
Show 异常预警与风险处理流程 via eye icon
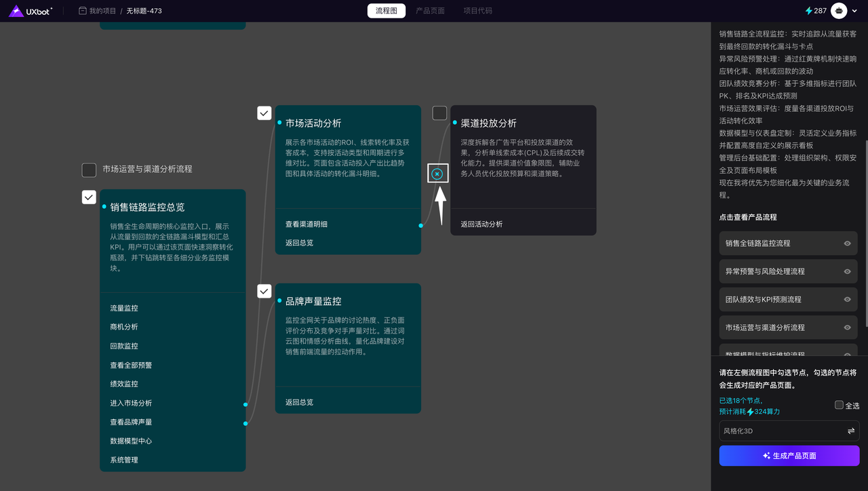(x=847, y=271)
